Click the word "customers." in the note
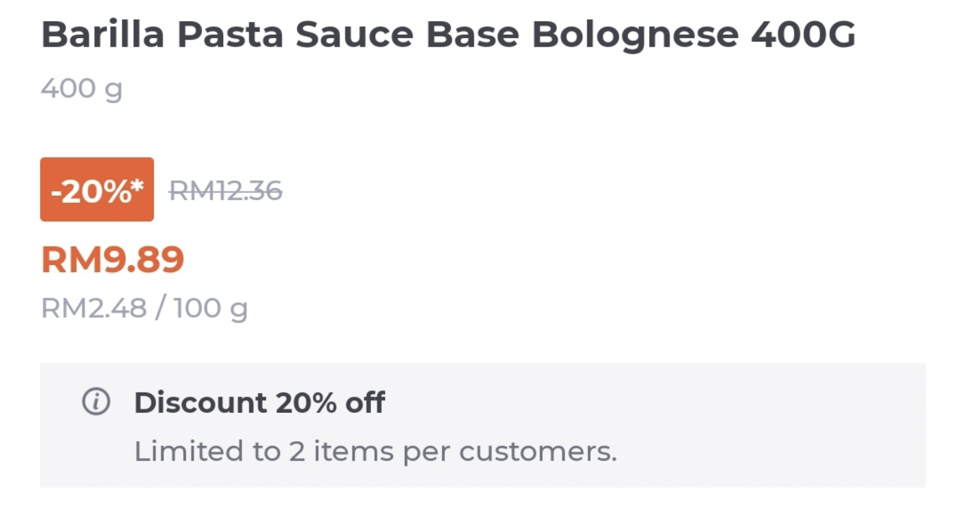This screenshot has width=980, height=520. click(x=538, y=451)
